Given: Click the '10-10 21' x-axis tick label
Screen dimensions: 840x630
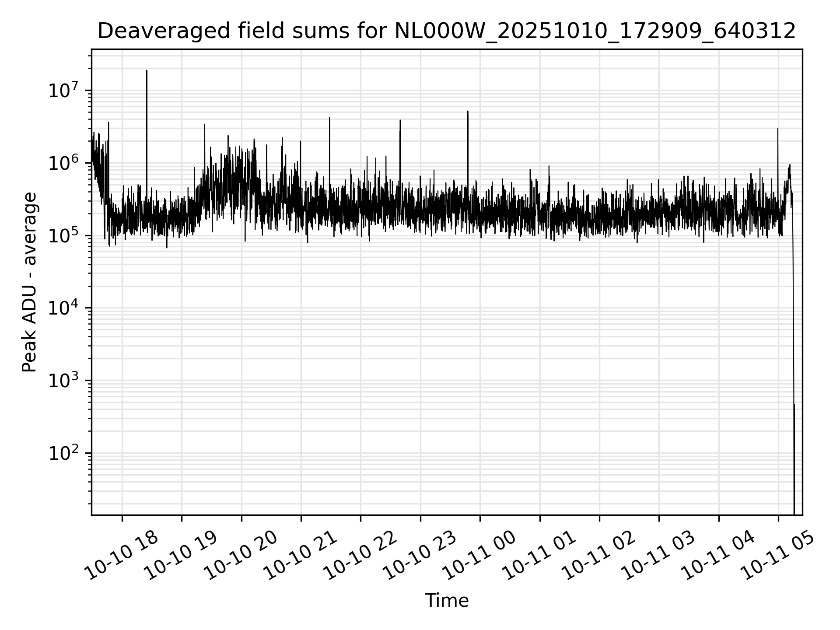Looking at the screenshot, I should [300, 556].
